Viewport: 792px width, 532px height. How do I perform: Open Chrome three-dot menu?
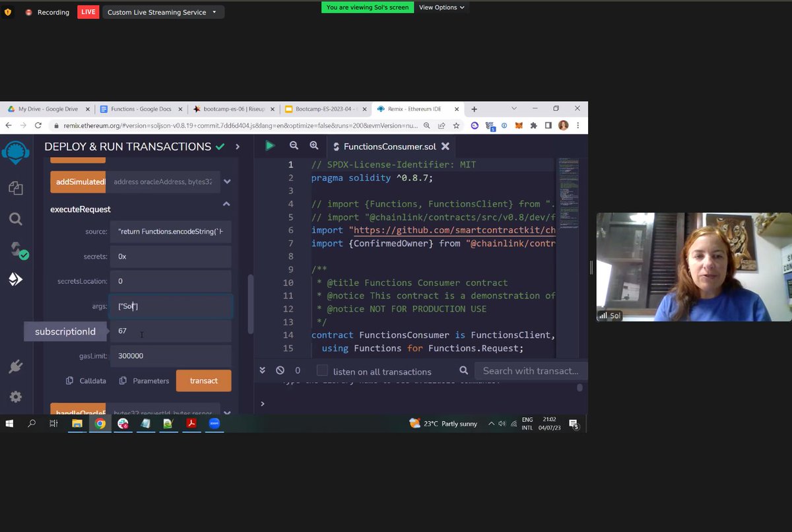coord(578,125)
